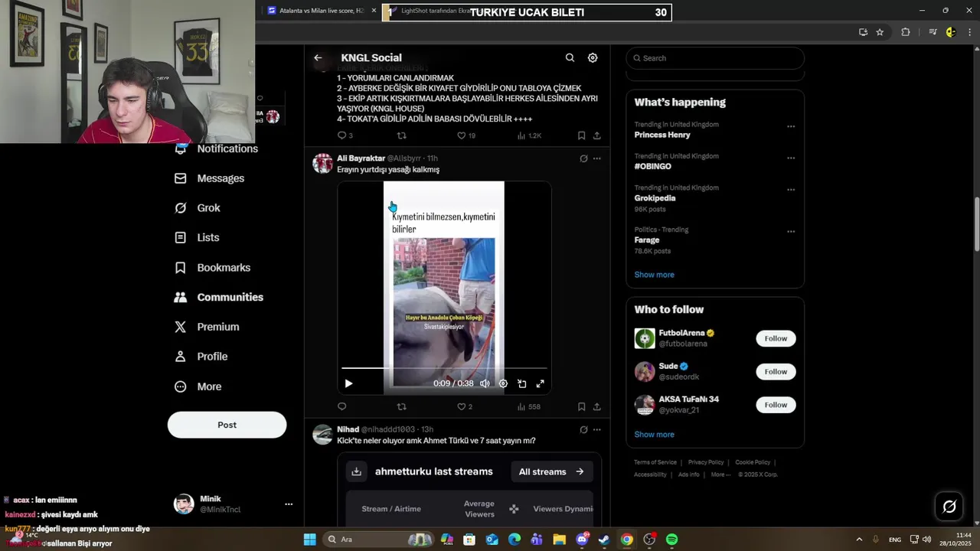Open Premium in sidebar
This screenshot has height=551, width=980.
[x=207, y=327]
